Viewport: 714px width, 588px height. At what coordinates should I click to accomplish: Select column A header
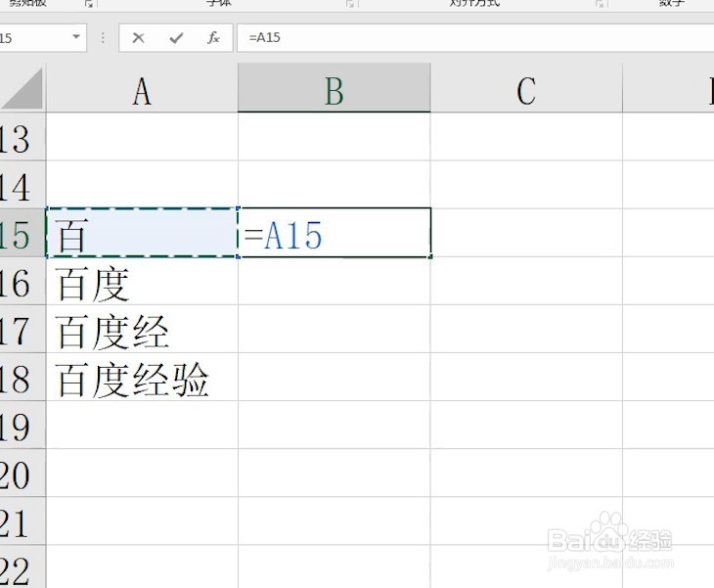142,88
